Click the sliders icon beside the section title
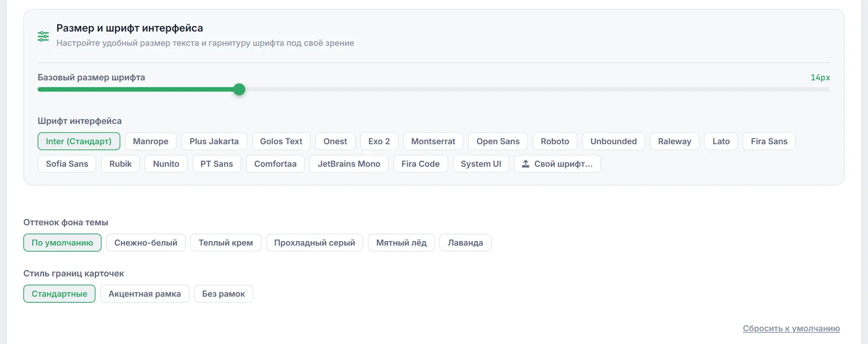This screenshot has height=344, width=868. point(43,36)
